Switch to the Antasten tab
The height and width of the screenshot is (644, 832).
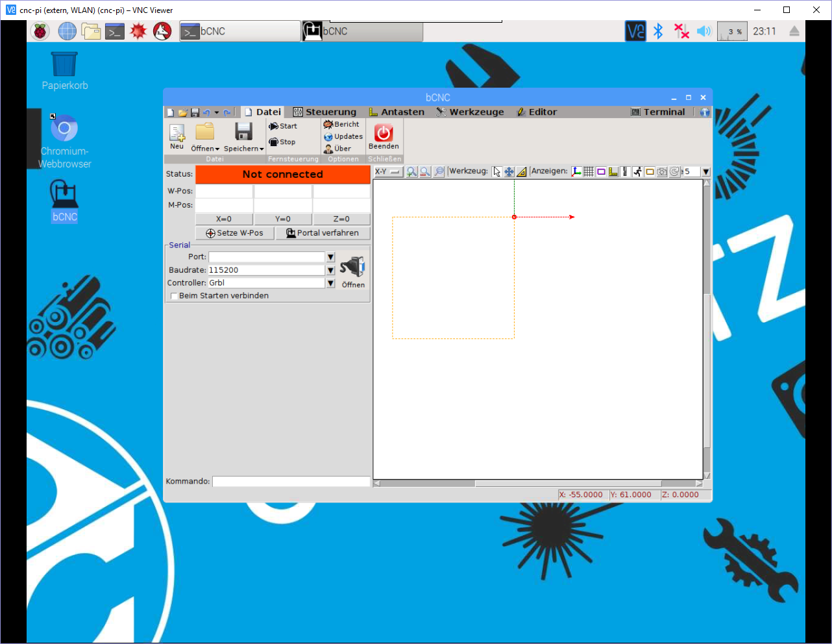[x=397, y=112]
